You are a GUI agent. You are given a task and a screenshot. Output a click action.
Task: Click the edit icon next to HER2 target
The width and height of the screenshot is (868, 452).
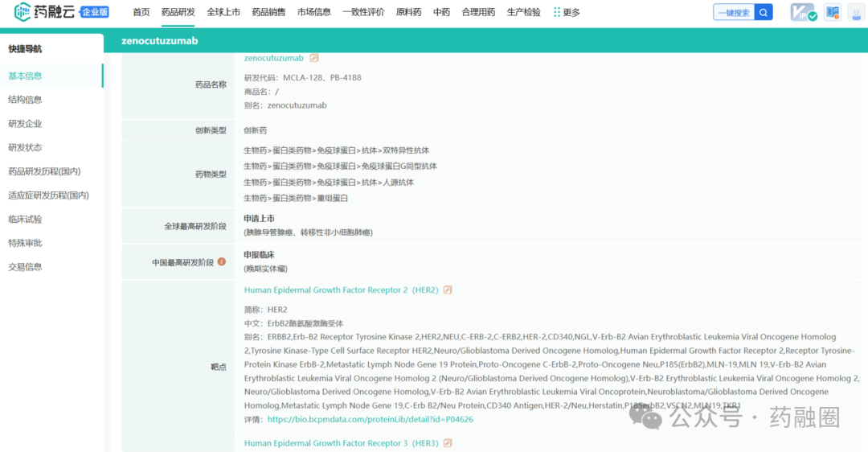point(448,290)
